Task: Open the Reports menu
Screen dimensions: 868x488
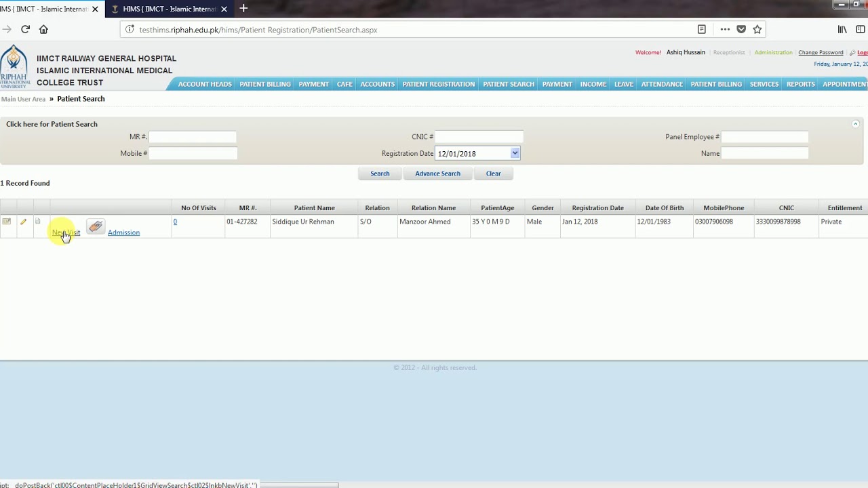Action: pos(800,84)
